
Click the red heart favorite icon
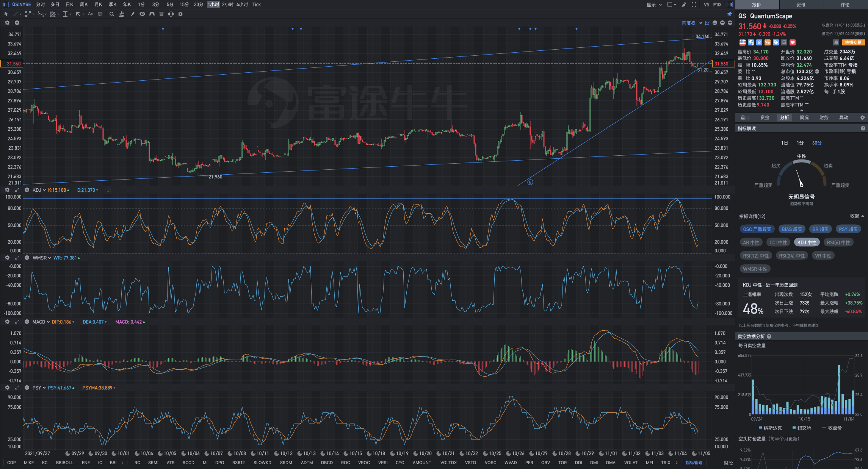[793, 42]
